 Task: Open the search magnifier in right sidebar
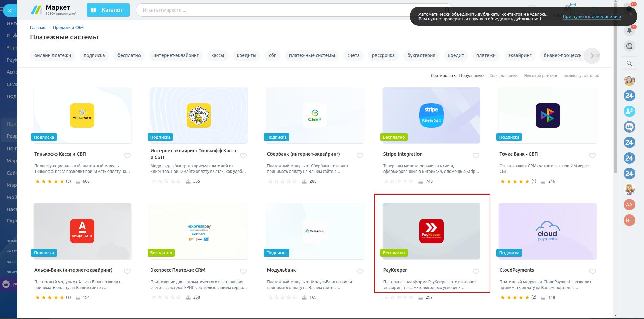tap(629, 63)
